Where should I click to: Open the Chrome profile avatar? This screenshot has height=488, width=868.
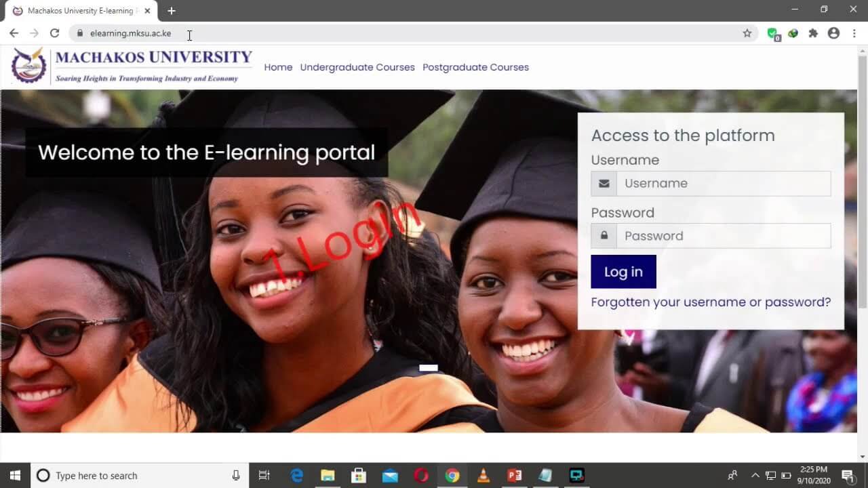[x=833, y=33]
